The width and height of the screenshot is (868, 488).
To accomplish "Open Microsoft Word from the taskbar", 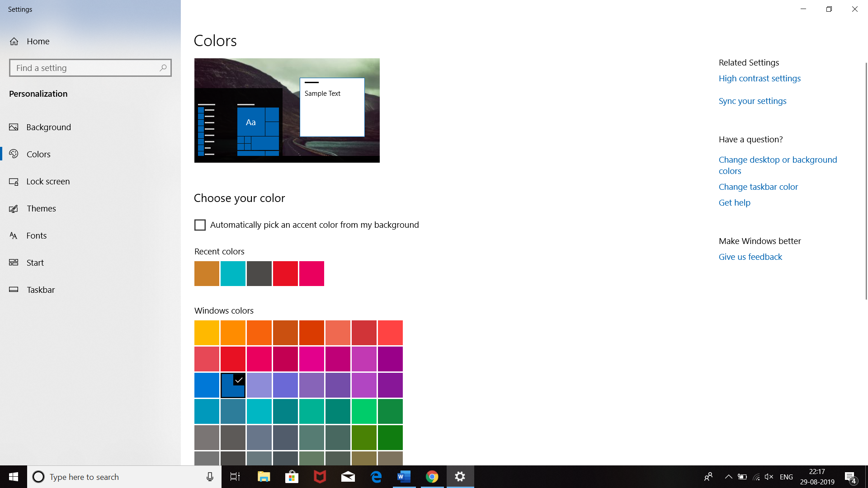I will pyautogui.click(x=404, y=477).
